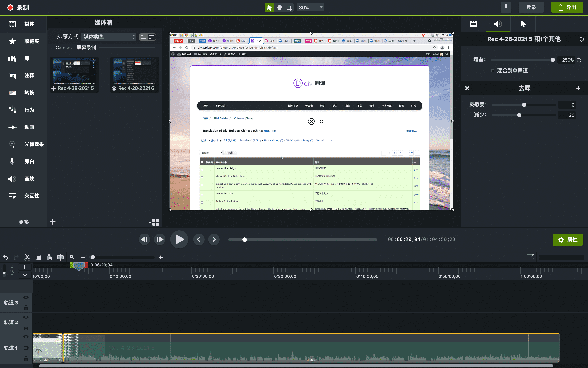Open the 光标效果 cursor effects panel

[23, 144]
